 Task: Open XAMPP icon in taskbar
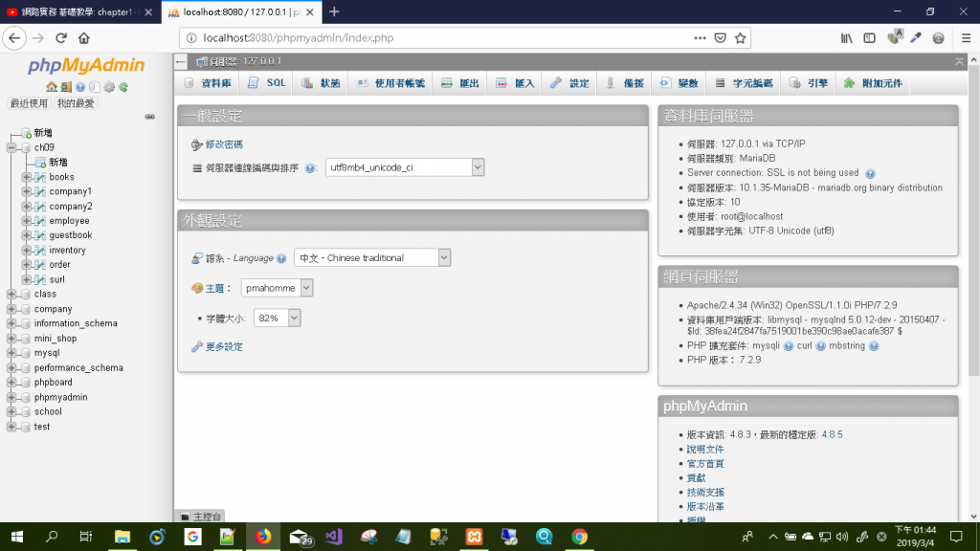click(x=475, y=537)
